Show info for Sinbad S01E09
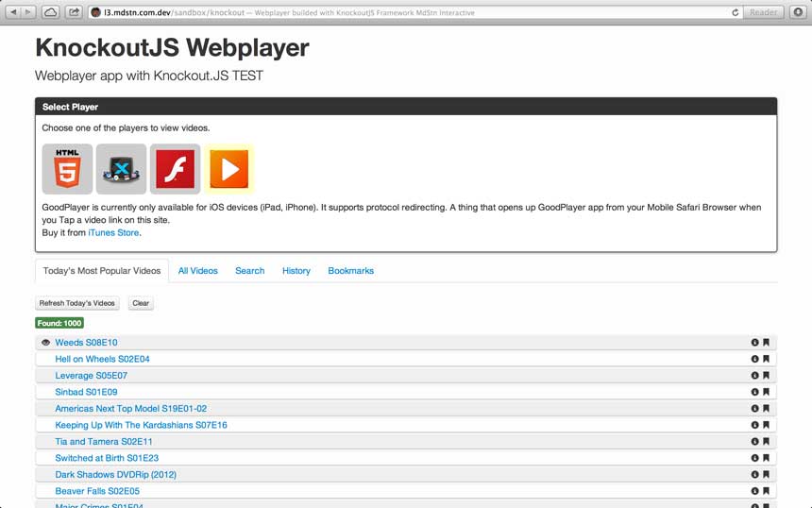The width and height of the screenshot is (812, 508). pos(755,392)
